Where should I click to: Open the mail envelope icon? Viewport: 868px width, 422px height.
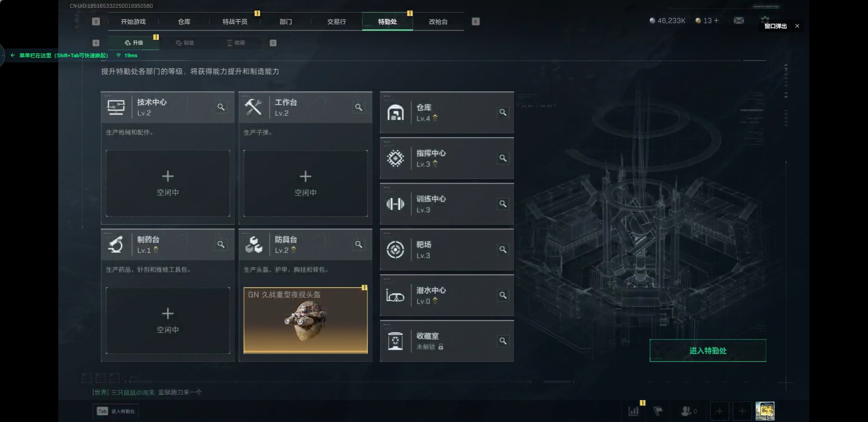coord(739,20)
